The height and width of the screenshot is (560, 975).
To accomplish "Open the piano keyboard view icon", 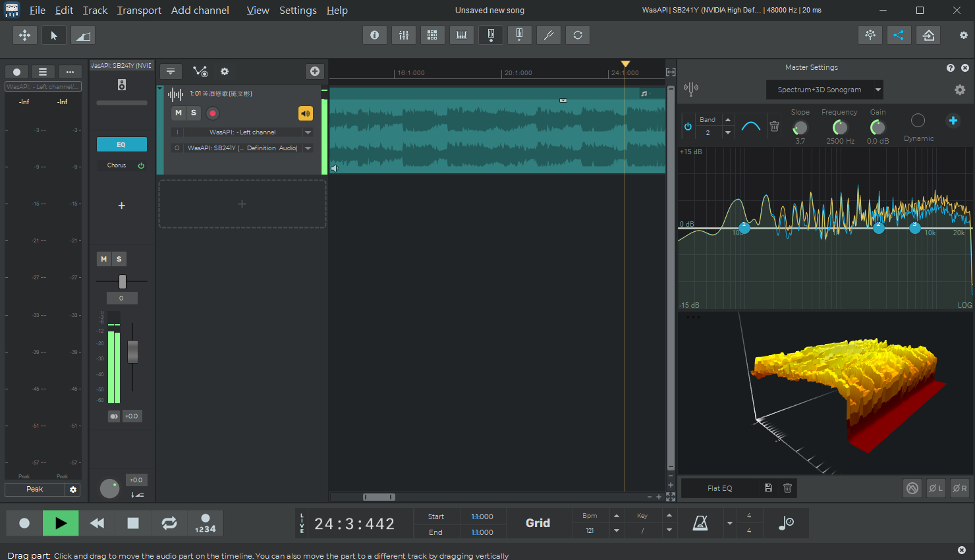I will pos(461,35).
